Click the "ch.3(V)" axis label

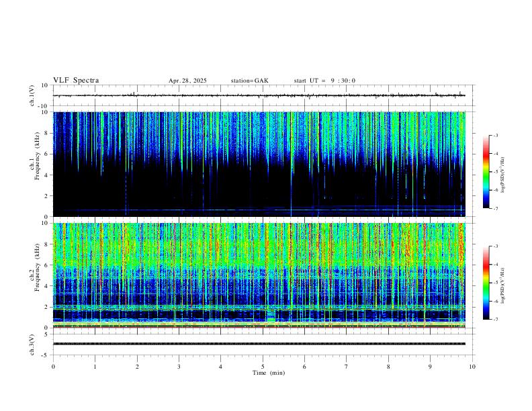32,345
